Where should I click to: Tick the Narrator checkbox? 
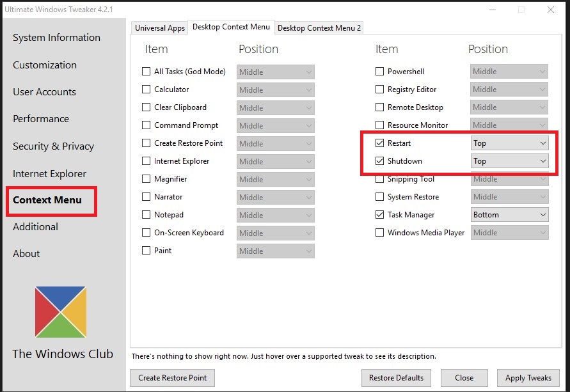click(x=146, y=196)
